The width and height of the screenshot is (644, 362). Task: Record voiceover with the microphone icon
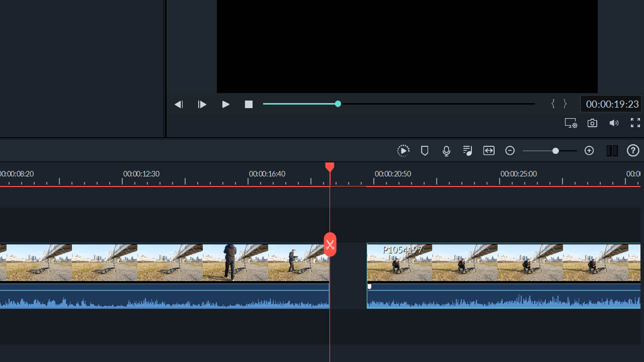coord(446,151)
